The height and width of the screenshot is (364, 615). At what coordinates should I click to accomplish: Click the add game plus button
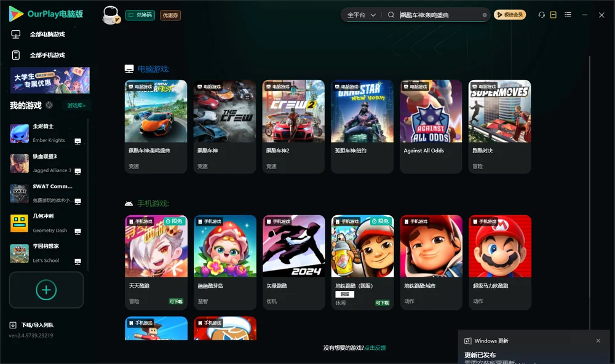click(x=46, y=290)
